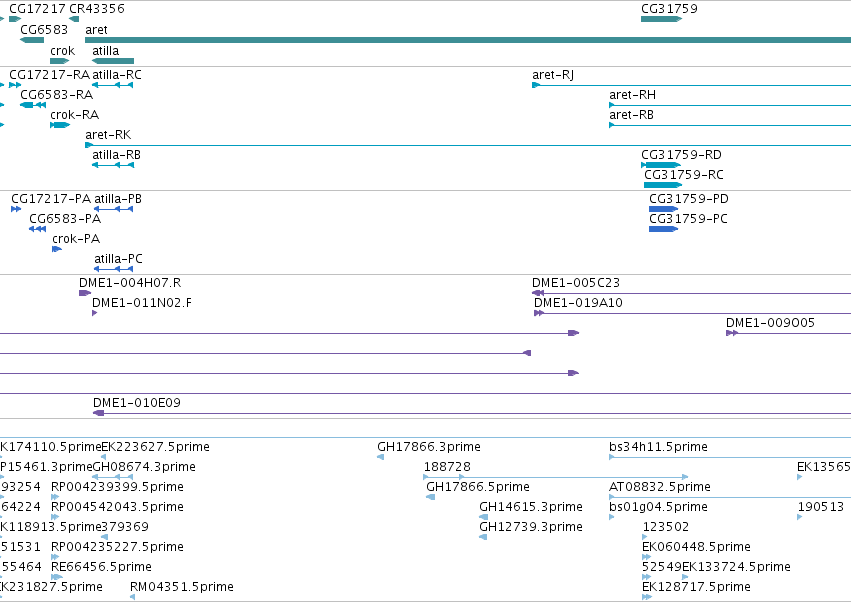
Task: Select the 379369 feature label
Action: pyautogui.click(x=125, y=528)
